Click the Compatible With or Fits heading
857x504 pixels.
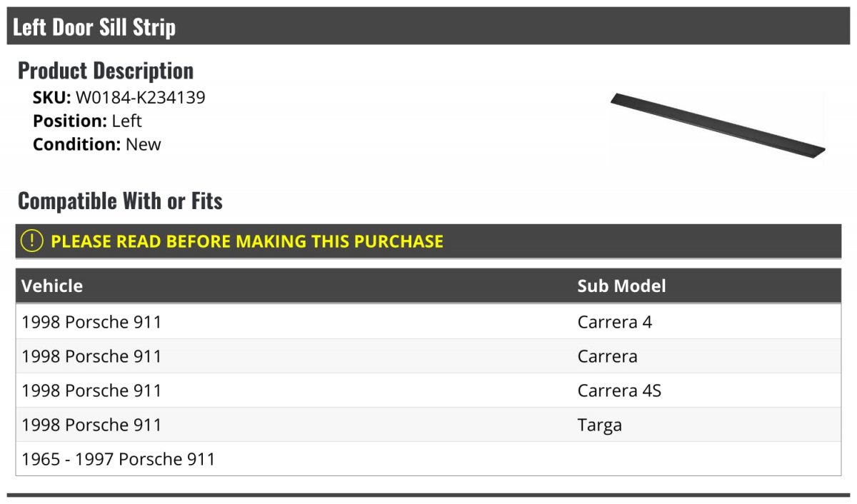120,201
